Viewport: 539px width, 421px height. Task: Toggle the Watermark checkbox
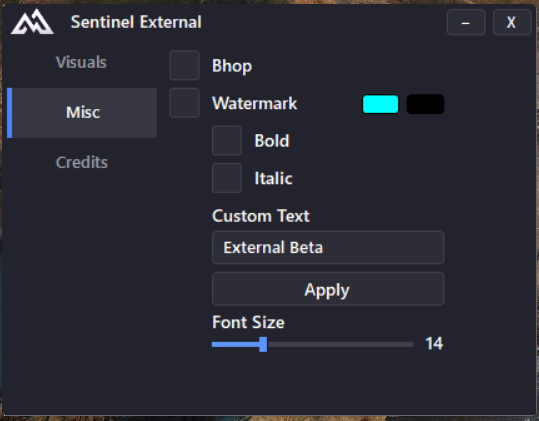coord(184,103)
